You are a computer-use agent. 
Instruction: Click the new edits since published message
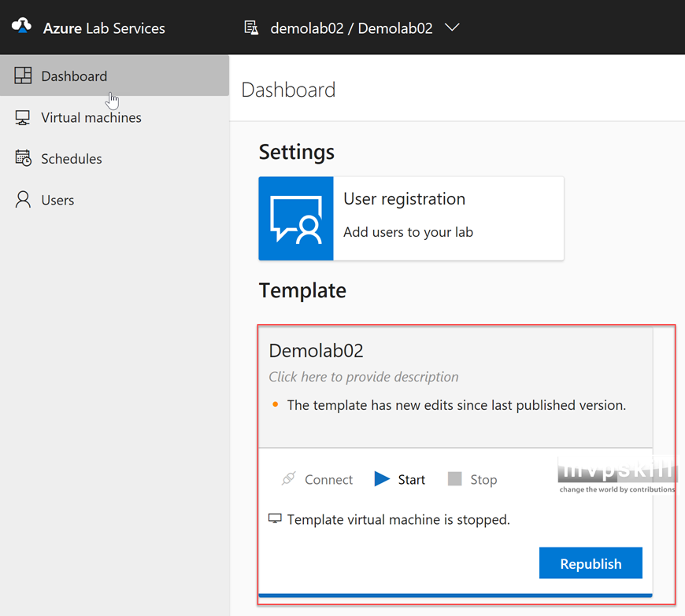pyautogui.click(x=457, y=405)
